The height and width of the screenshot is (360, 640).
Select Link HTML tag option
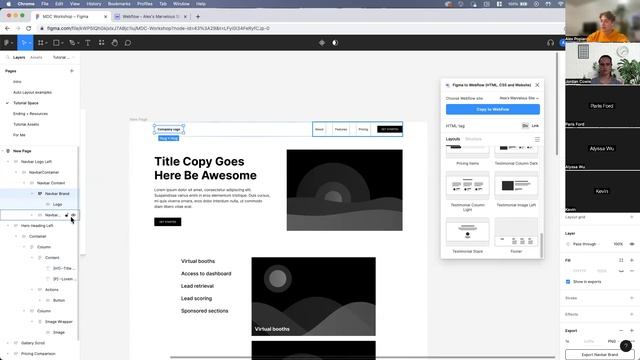(535, 126)
